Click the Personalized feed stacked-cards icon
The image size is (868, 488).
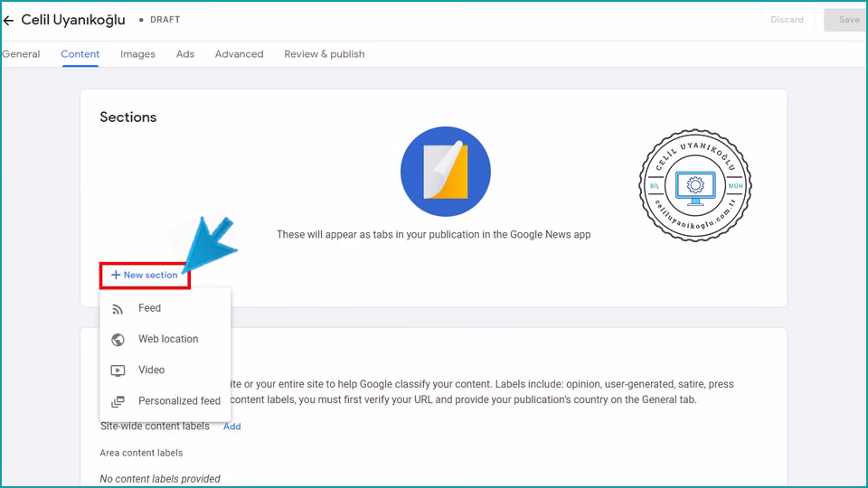(118, 401)
